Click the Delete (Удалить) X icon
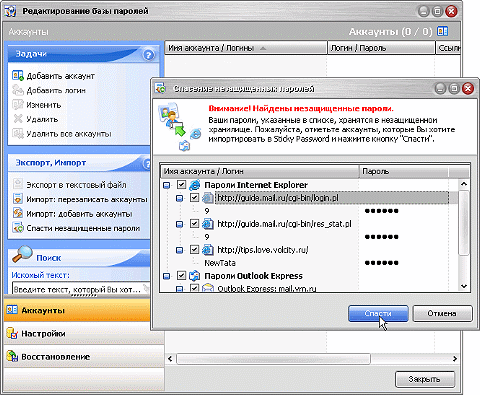 [18, 119]
